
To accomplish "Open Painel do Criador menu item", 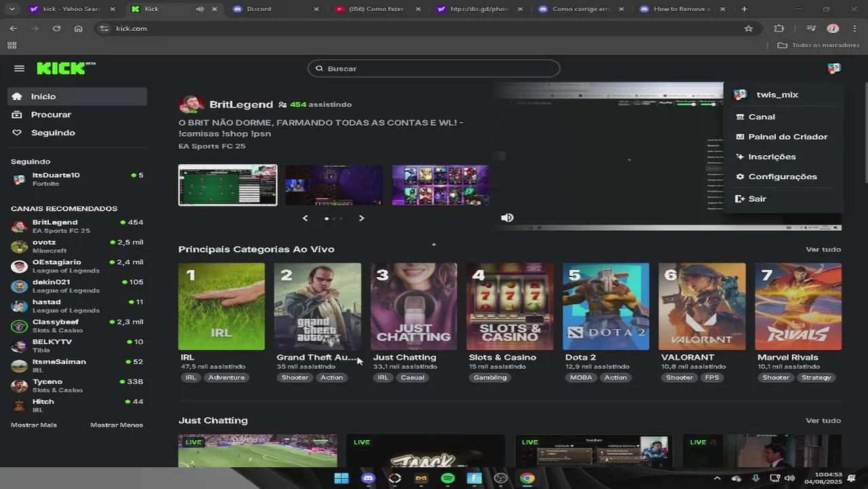I will point(783,137).
